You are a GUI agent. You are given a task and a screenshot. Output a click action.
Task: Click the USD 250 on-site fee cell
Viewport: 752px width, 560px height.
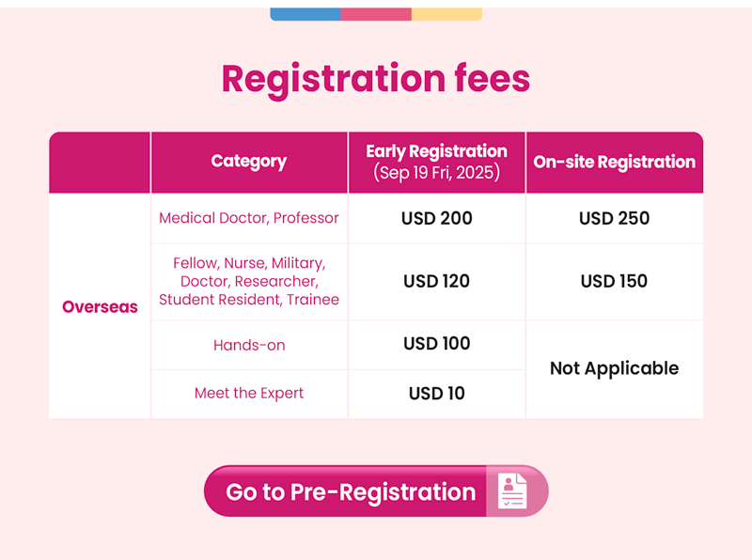click(615, 218)
